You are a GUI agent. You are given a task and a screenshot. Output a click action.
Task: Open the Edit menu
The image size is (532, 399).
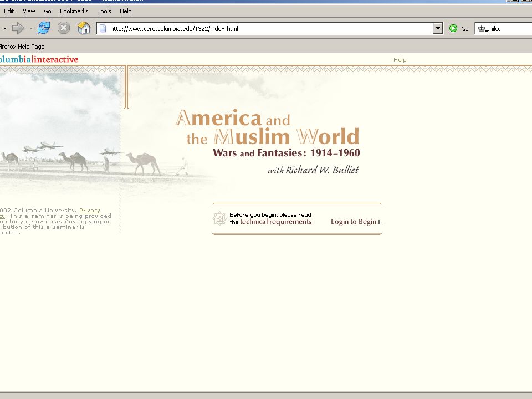[9, 11]
